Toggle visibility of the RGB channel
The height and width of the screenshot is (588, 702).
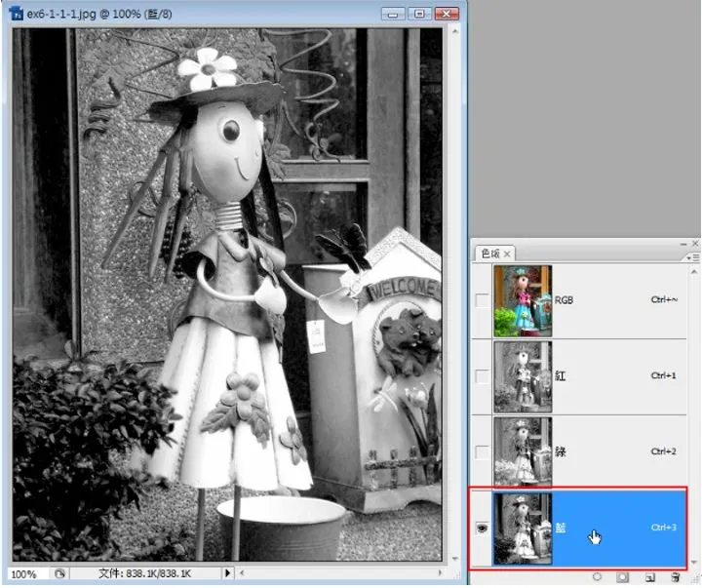click(482, 299)
